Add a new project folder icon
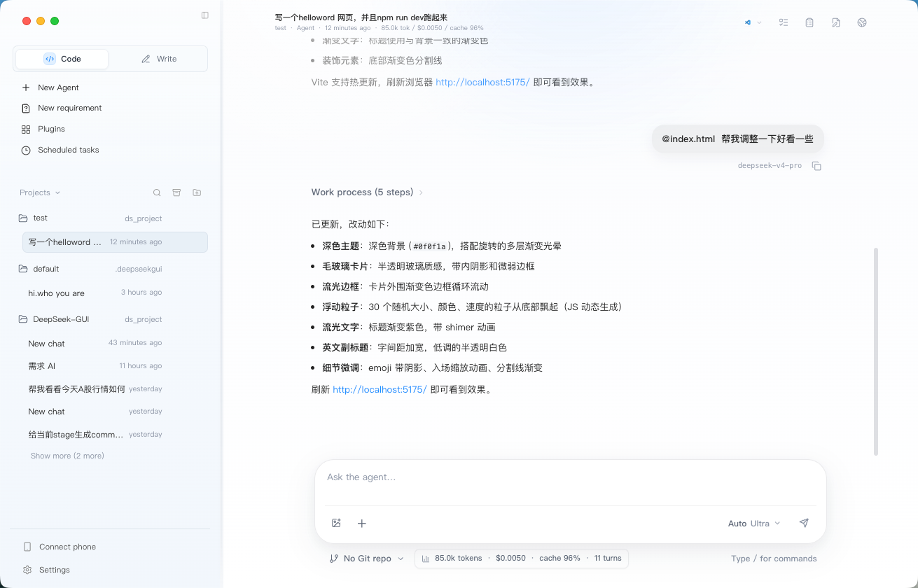 pyautogui.click(x=197, y=192)
